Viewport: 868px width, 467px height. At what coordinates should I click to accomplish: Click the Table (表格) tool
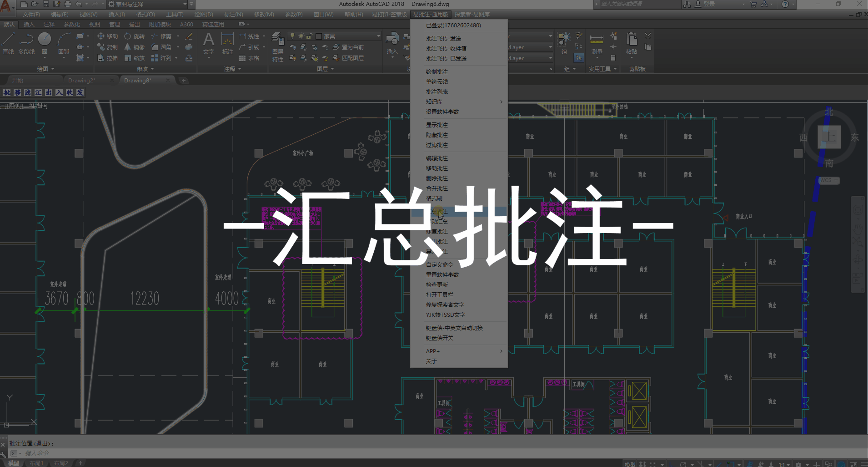tap(249, 58)
